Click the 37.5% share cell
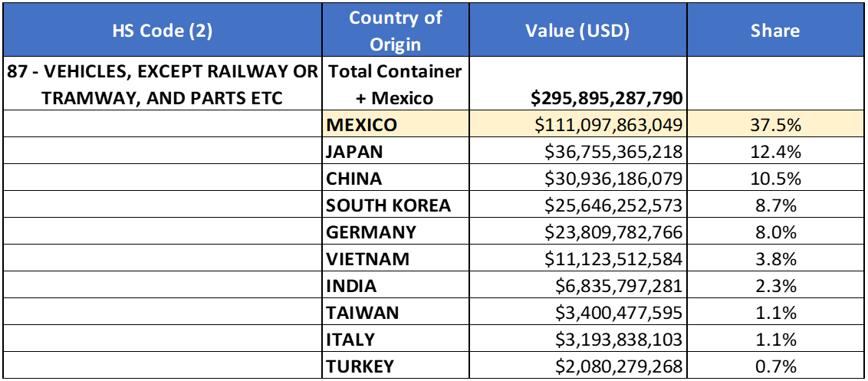This screenshot has height=381, width=868. click(x=774, y=125)
